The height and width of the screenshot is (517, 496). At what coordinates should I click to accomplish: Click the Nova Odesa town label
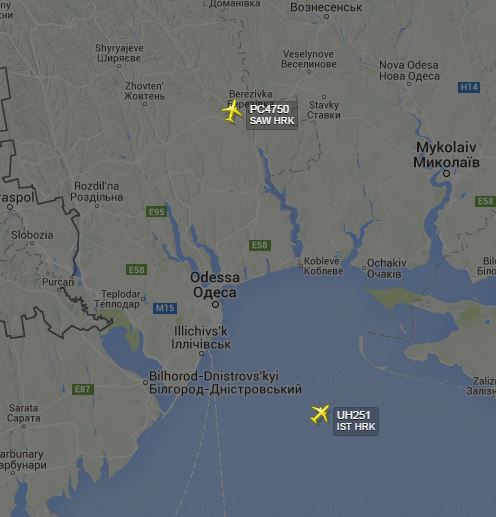click(409, 70)
